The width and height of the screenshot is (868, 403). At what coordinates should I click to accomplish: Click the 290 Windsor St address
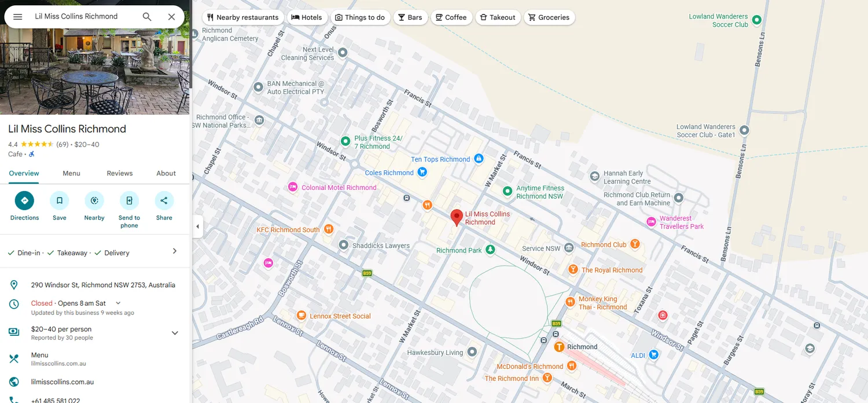pos(103,285)
